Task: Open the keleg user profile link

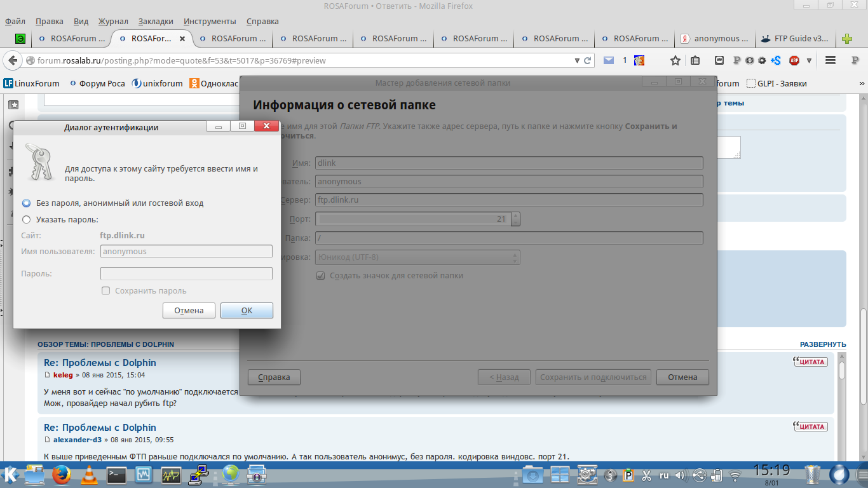Action: 63,375
